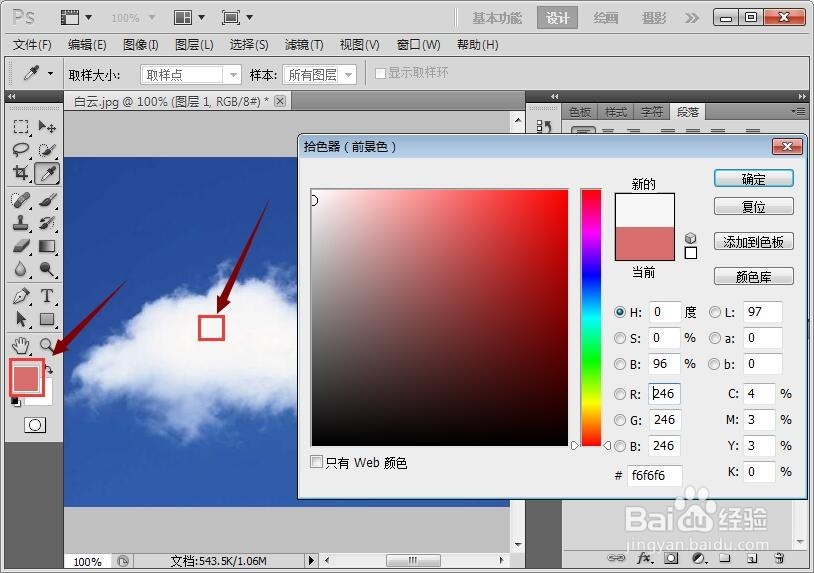Screen dimensions: 814x573
Task: Select the brightness B radio button next to 96
Action: (x=620, y=364)
